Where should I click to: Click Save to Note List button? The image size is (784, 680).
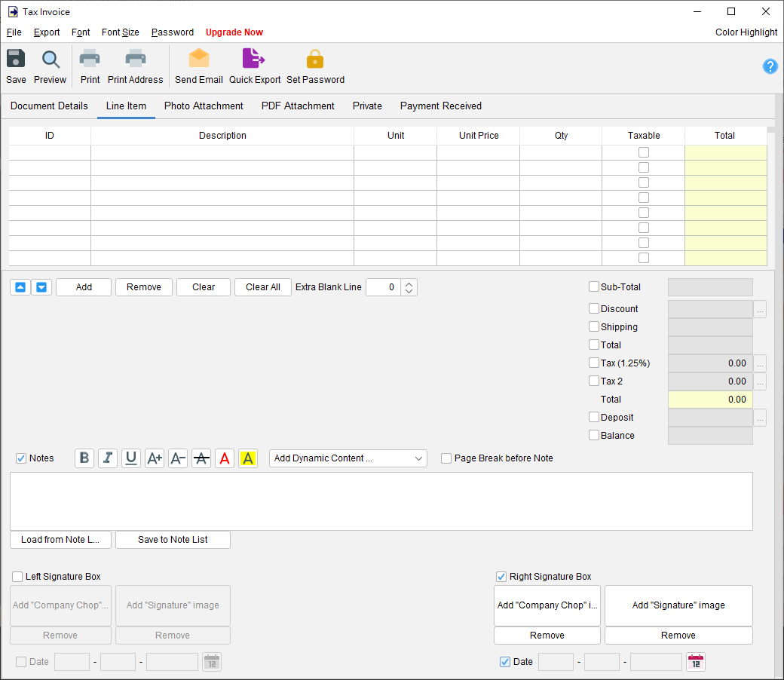point(173,540)
